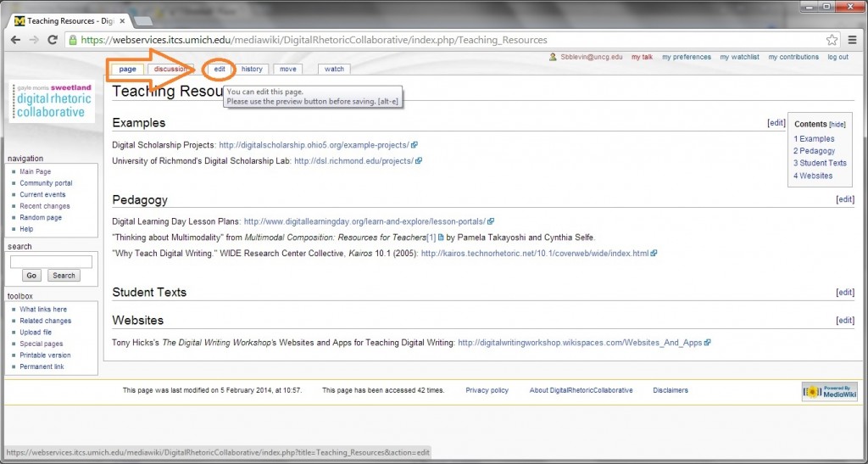Image resolution: width=868 pixels, height=464 pixels.
Task: Open the page tab
Action: point(127,70)
